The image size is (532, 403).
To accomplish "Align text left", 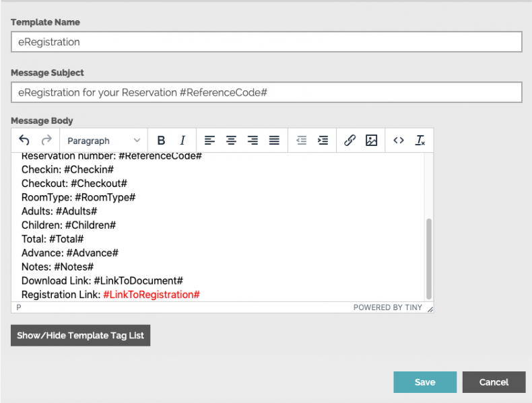I will coord(209,141).
